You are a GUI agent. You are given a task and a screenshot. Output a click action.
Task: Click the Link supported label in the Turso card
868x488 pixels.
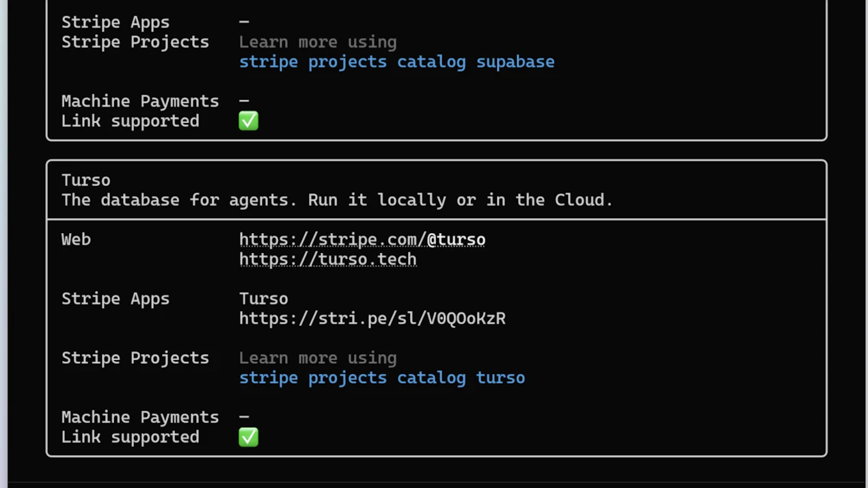pyautogui.click(x=131, y=437)
